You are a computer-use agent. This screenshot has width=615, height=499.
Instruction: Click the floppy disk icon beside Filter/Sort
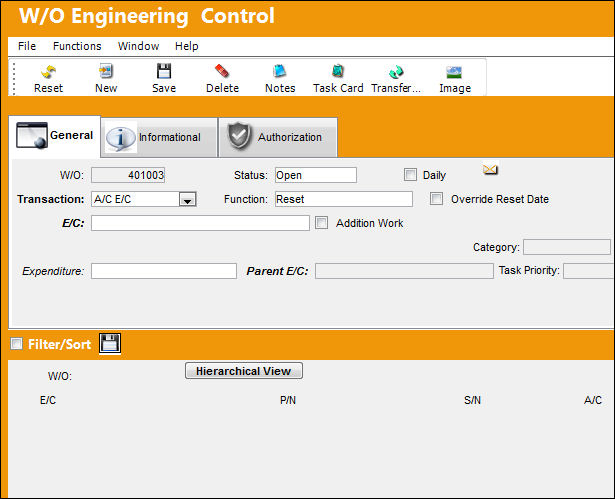(x=110, y=343)
